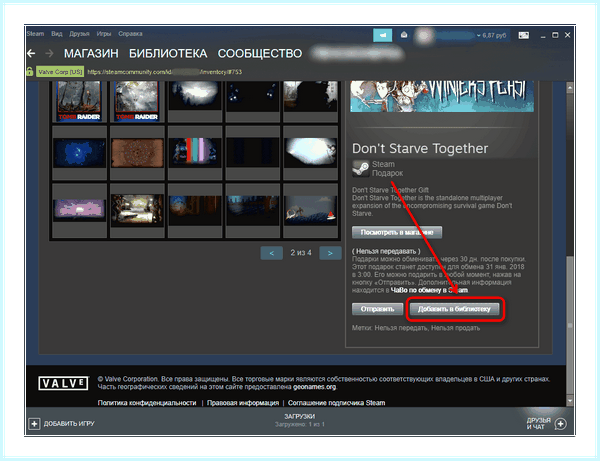Switch to МАГАЗИН tab

click(91, 53)
